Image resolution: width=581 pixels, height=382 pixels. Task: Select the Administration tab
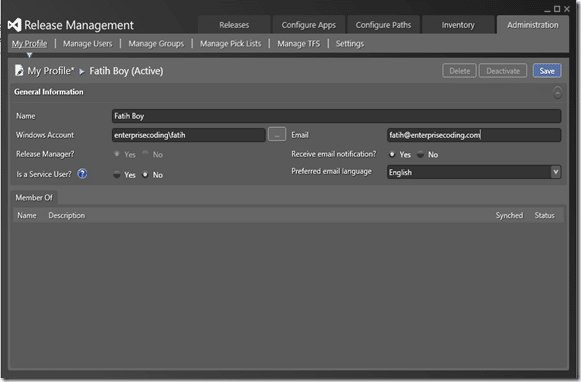[533, 25]
